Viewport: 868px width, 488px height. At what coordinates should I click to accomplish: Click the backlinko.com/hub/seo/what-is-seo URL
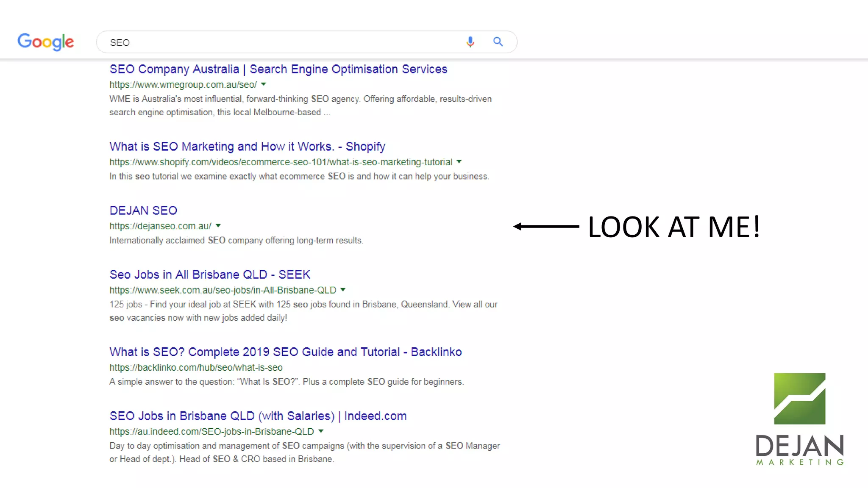(196, 368)
